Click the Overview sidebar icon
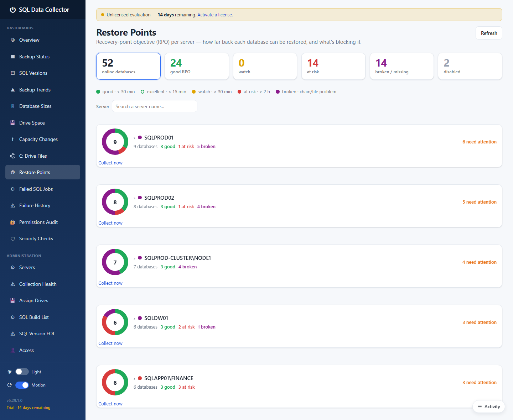 13,40
